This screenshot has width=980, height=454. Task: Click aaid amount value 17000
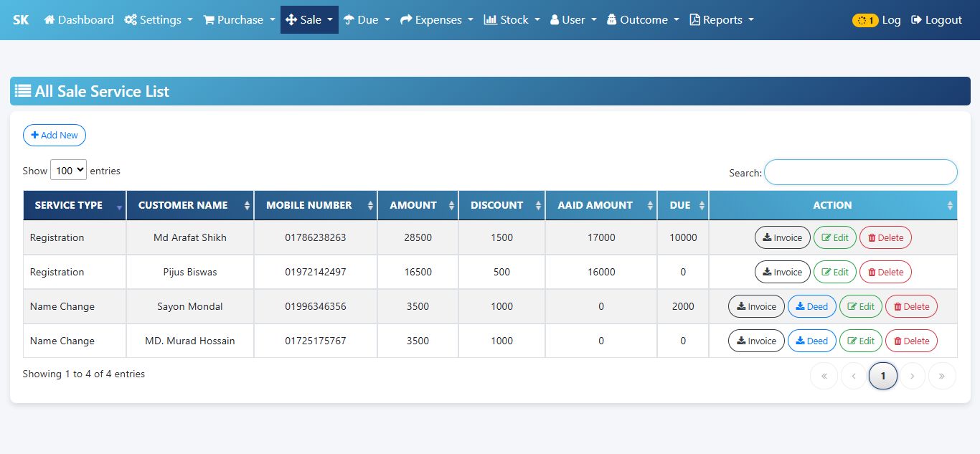601,237
